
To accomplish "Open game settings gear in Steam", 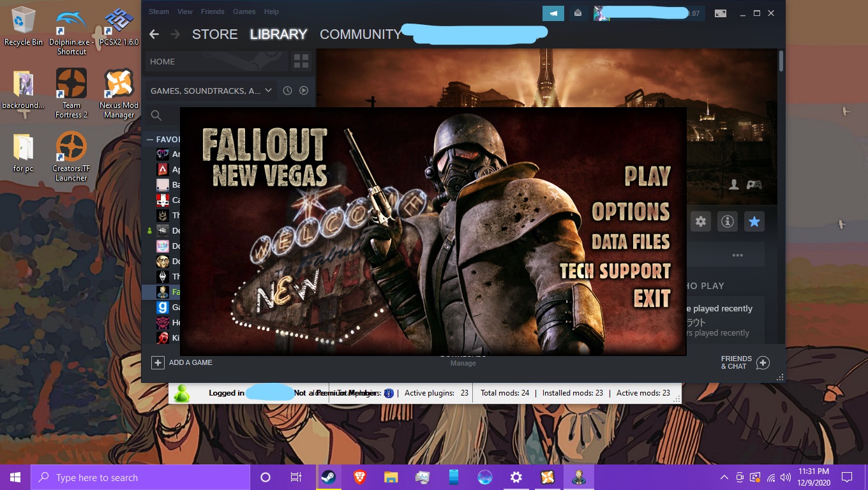I will [x=701, y=221].
